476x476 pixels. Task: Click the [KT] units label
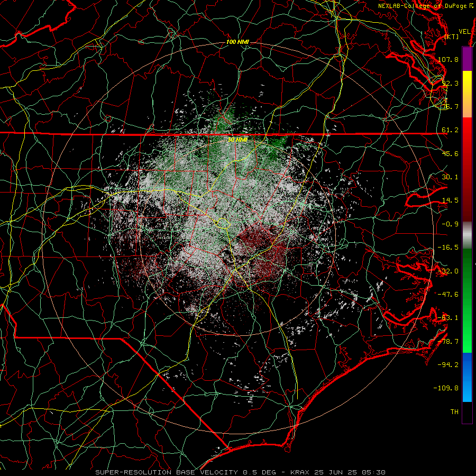pyautogui.click(x=452, y=36)
